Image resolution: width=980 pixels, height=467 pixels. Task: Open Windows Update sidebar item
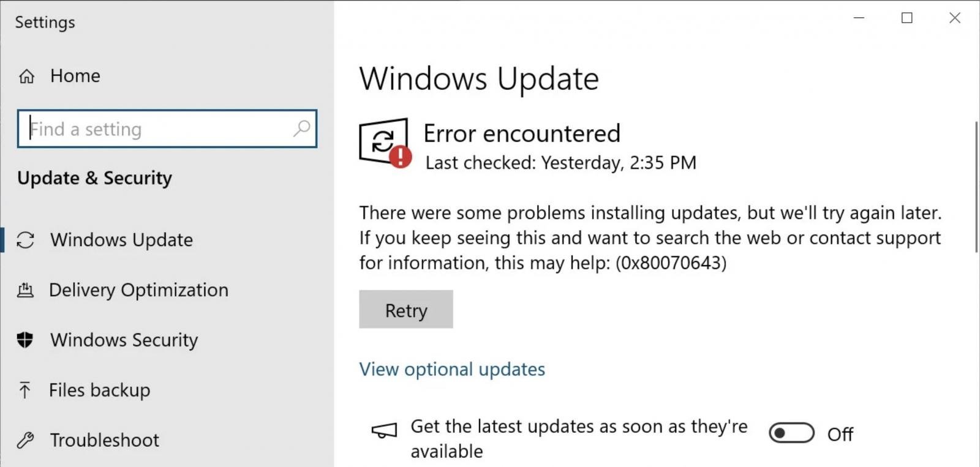tap(121, 240)
